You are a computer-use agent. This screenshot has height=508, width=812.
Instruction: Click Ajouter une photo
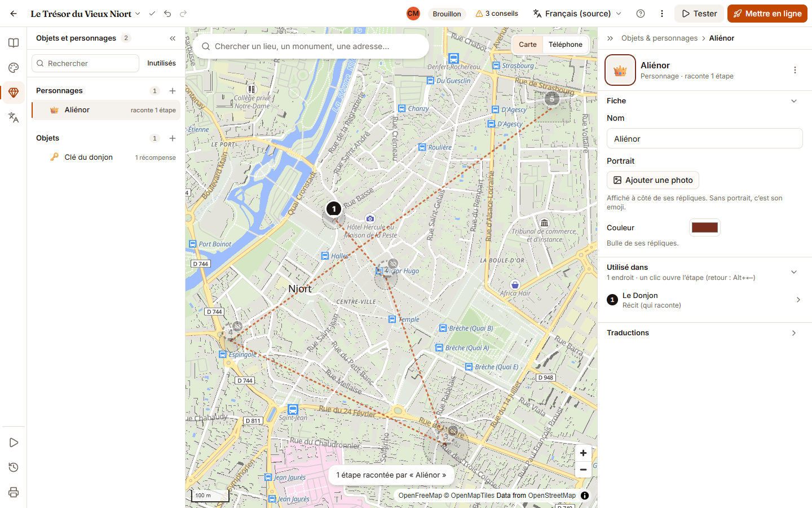[x=653, y=180]
